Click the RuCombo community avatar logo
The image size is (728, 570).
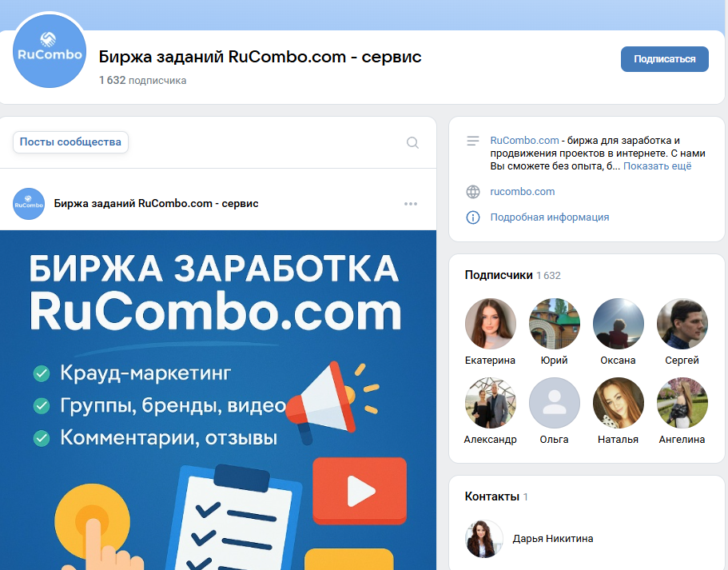pos(50,50)
